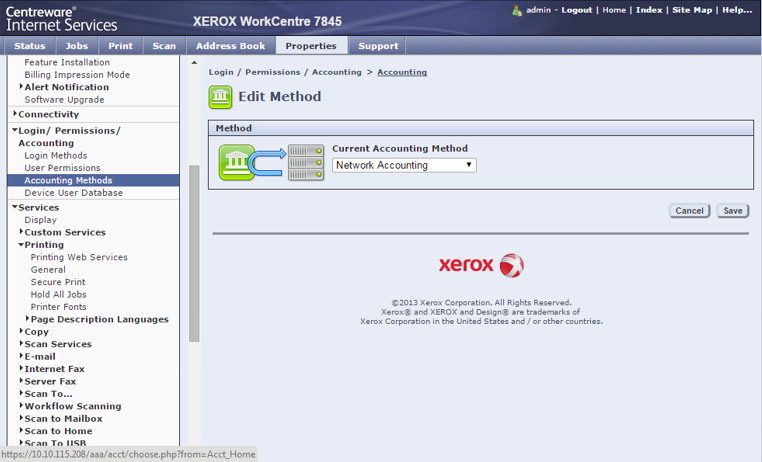This screenshot has height=462, width=762.
Task: Click the Logout link
Action: [577, 10]
